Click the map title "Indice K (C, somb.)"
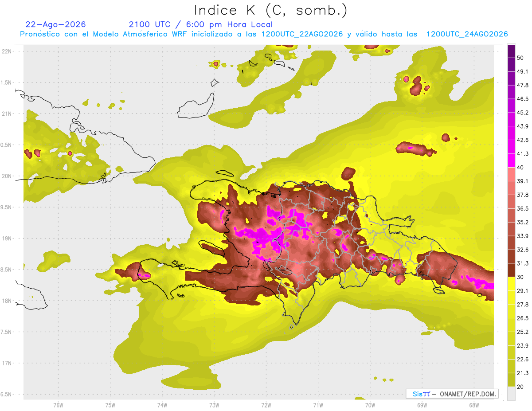Screen dimensions: 532x411 click(x=270, y=10)
